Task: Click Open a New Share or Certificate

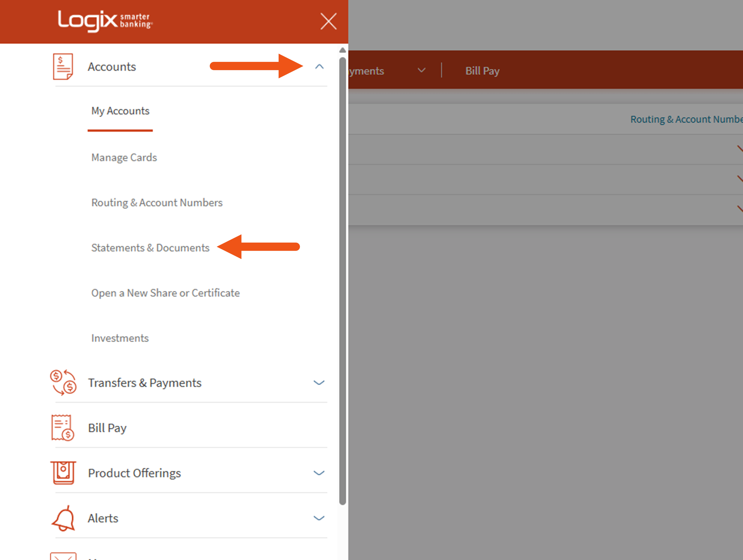Action: tap(165, 293)
